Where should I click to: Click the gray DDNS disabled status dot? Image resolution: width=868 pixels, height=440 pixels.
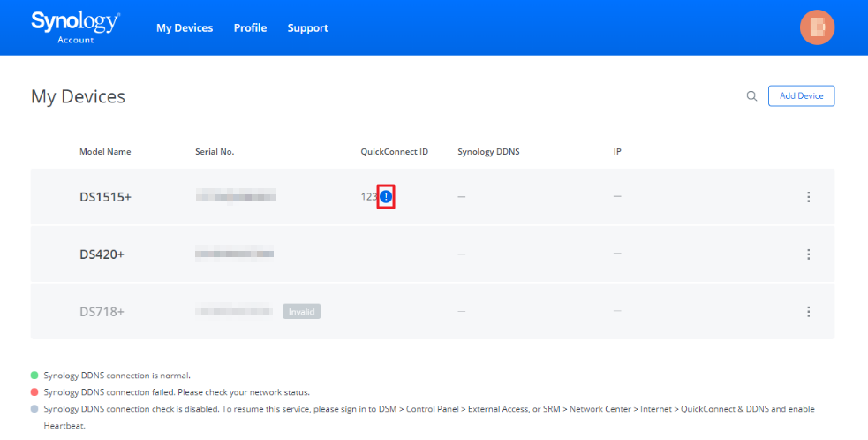coord(34,409)
